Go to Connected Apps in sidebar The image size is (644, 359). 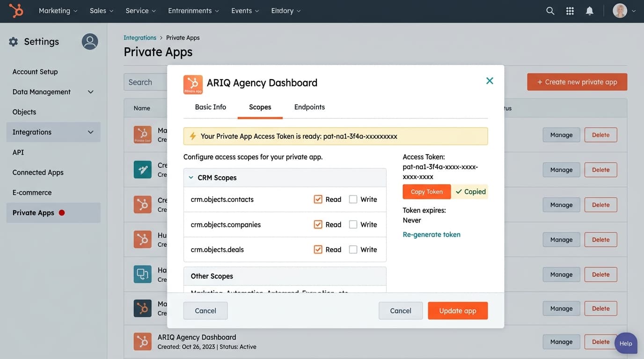pyautogui.click(x=38, y=172)
